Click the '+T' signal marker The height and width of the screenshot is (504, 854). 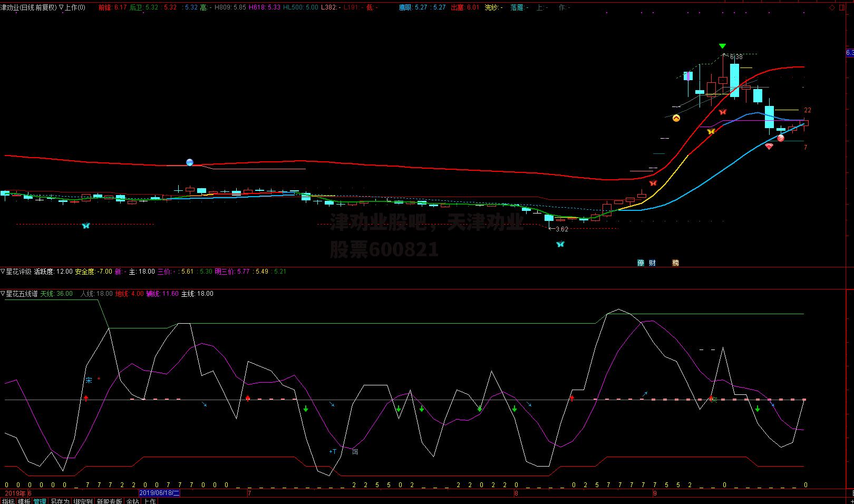(x=333, y=452)
